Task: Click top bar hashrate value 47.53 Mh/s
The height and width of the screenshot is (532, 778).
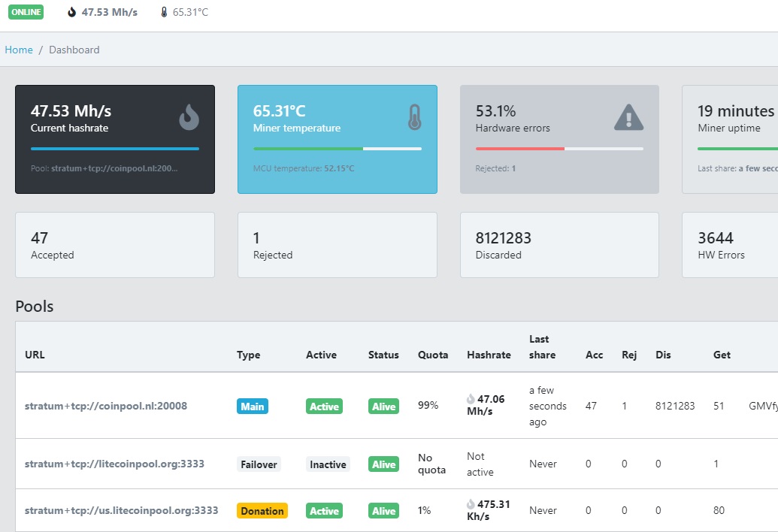Action: click(110, 12)
